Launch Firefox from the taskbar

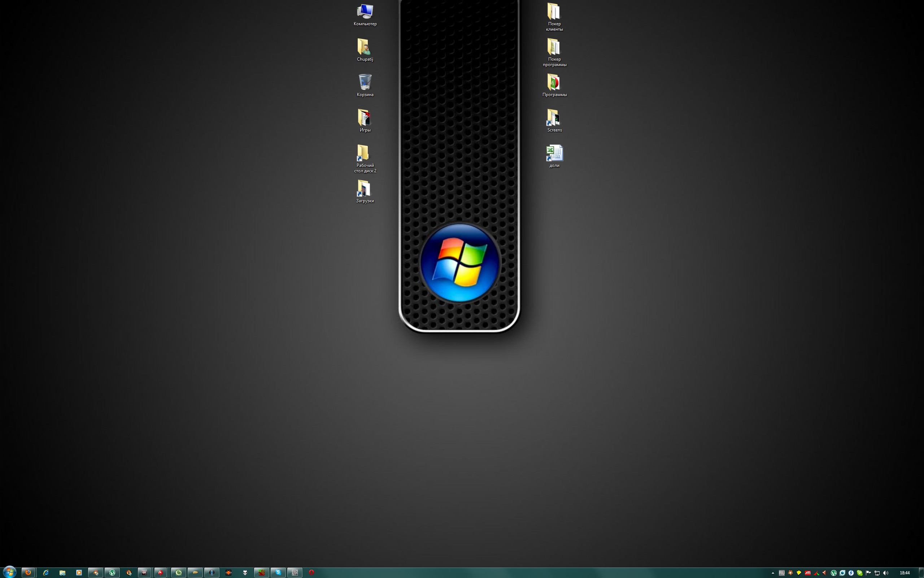[28, 572]
